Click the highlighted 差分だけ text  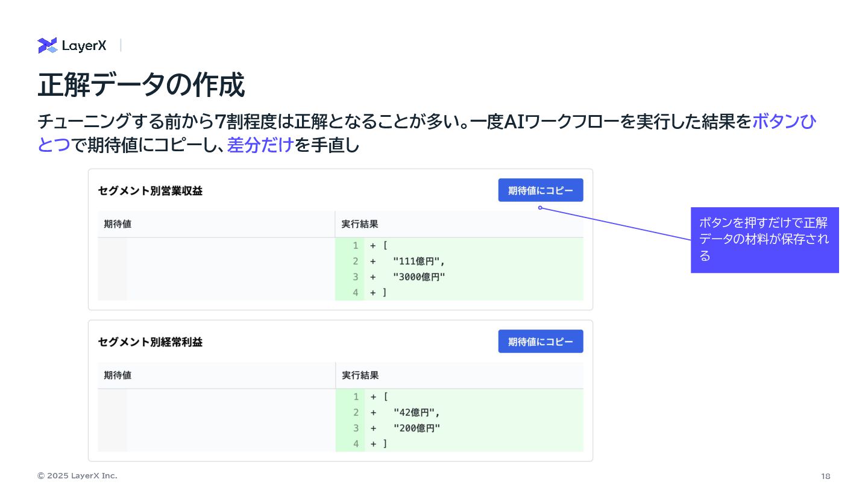260,145
